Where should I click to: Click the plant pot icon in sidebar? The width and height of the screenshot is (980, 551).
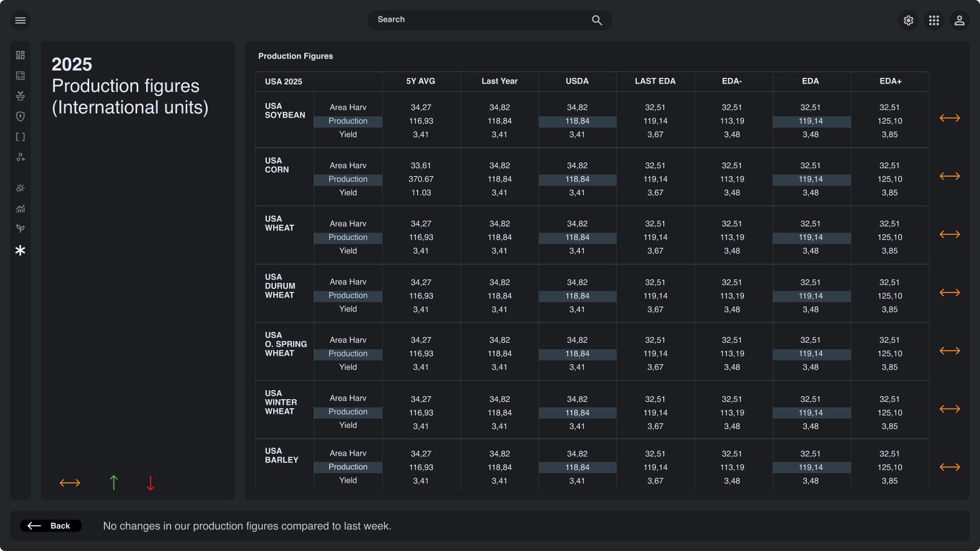[20, 96]
